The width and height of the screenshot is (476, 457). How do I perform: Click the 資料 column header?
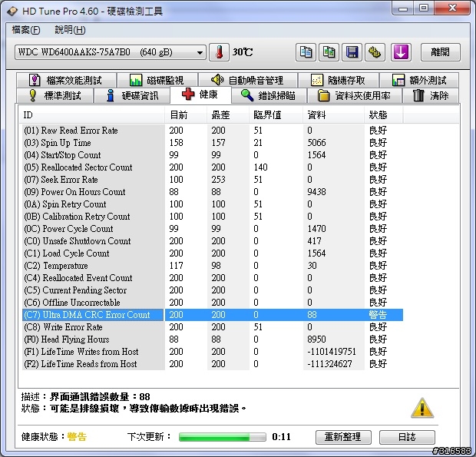(x=334, y=114)
